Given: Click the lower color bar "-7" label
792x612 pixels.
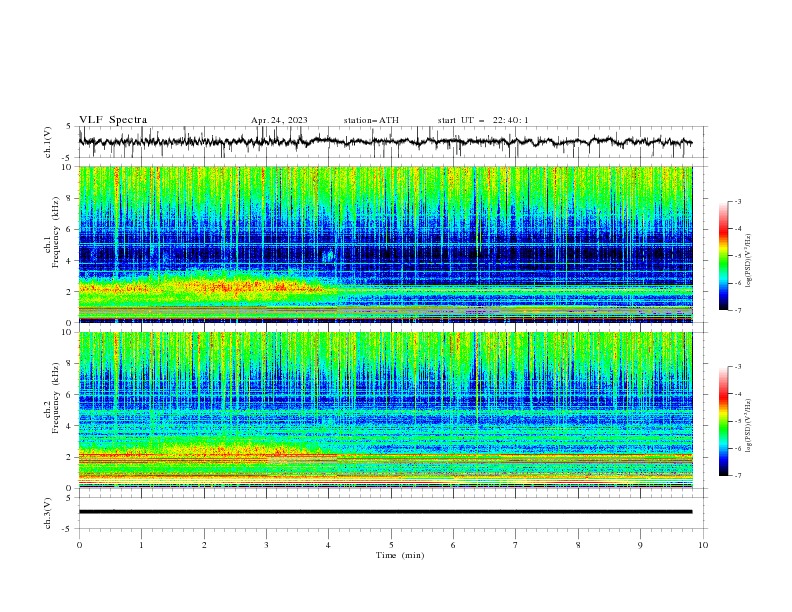Looking at the screenshot, I should click(737, 476).
